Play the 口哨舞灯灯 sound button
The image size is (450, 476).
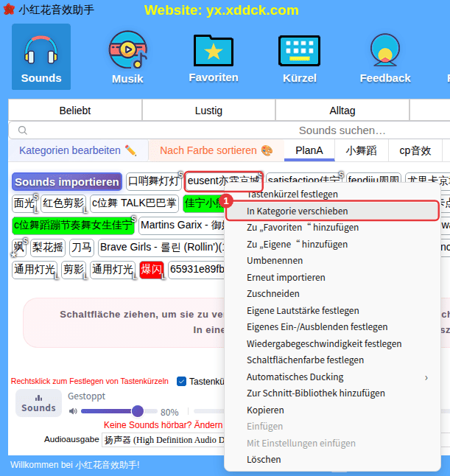154,181
